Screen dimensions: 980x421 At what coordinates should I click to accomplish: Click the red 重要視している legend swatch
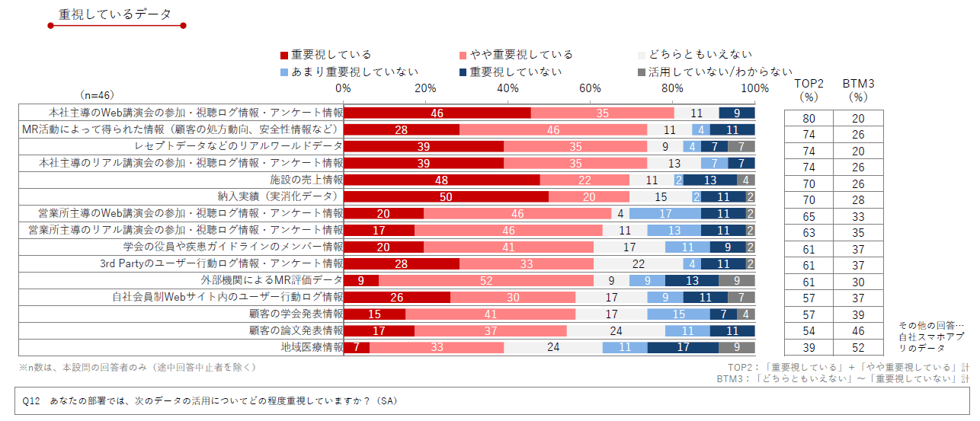tap(284, 55)
